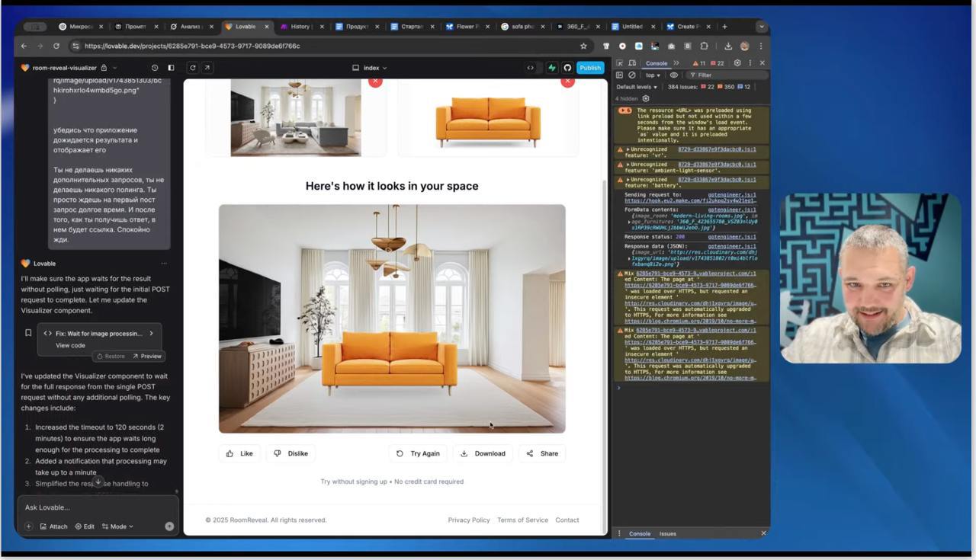The height and width of the screenshot is (560, 976).
Task: Expand the Fix: Wait for image processing card
Action: (99, 333)
